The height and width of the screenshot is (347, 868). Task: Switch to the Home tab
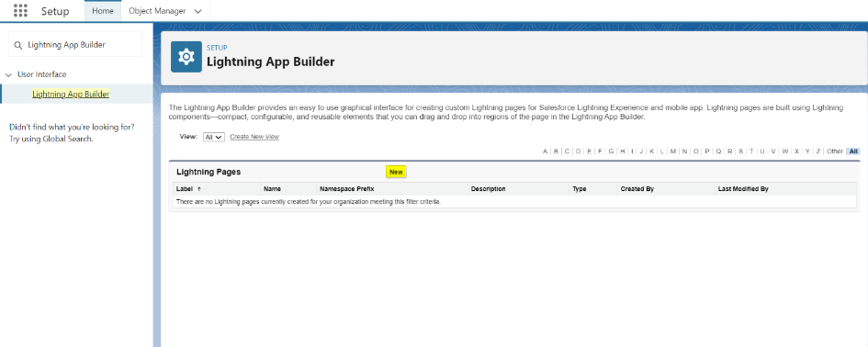click(x=103, y=11)
